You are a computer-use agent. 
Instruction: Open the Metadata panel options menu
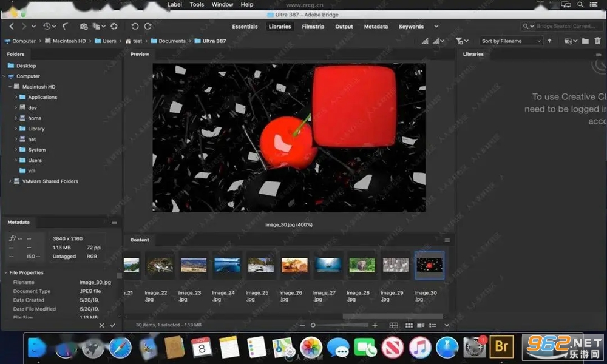pyautogui.click(x=114, y=223)
